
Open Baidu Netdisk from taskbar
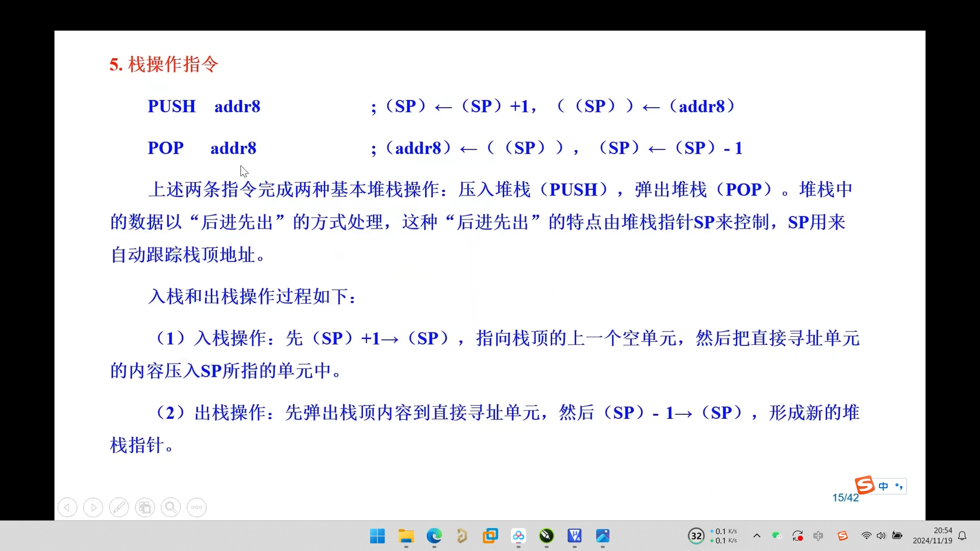click(518, 536)
